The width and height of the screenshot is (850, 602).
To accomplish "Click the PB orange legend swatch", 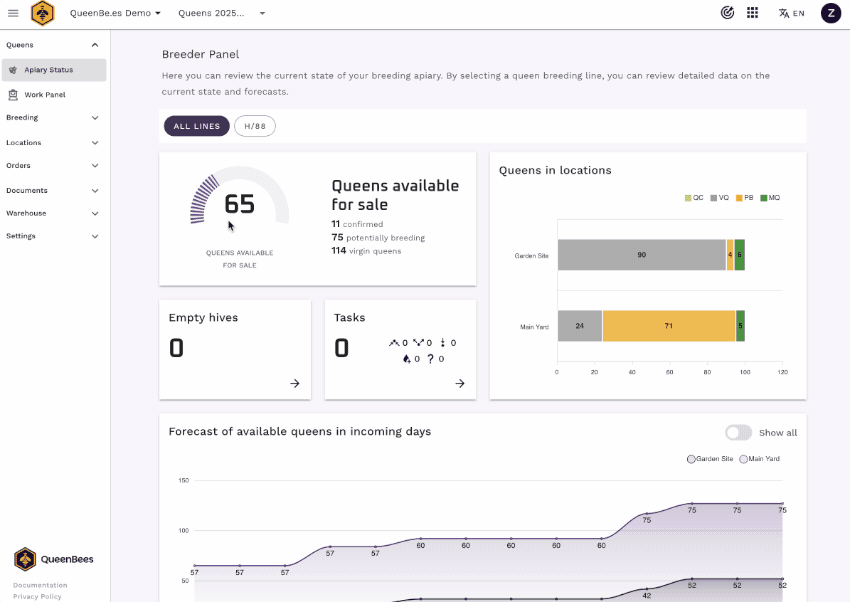I will click(x=739, y=198).
